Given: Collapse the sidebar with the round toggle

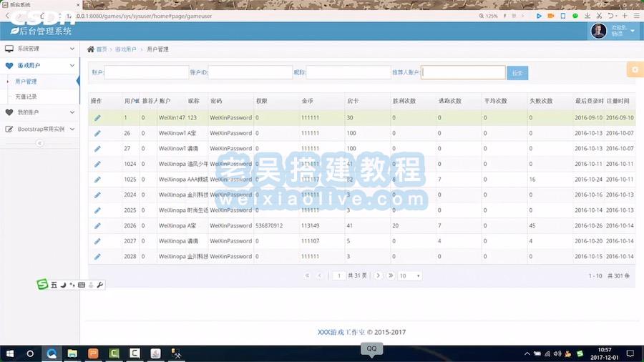Looking at the screenshot, I should (x=39, y=143).
